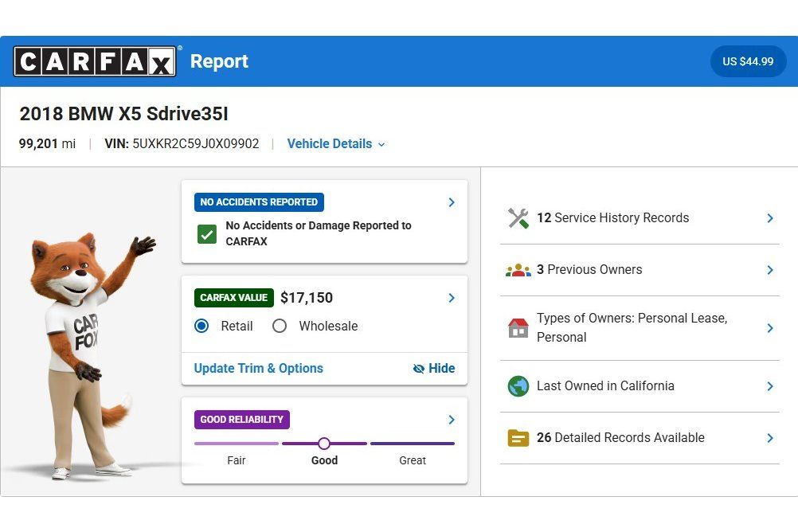Image resolution: width=798 pixels, height=532 pixels.
Task: Open the CARFAX Value chevron arrow
Action: tap(452, 298)
